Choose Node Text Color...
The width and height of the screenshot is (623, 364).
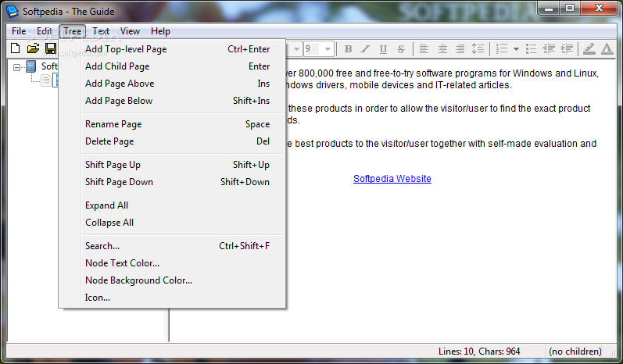pos(172,263)
